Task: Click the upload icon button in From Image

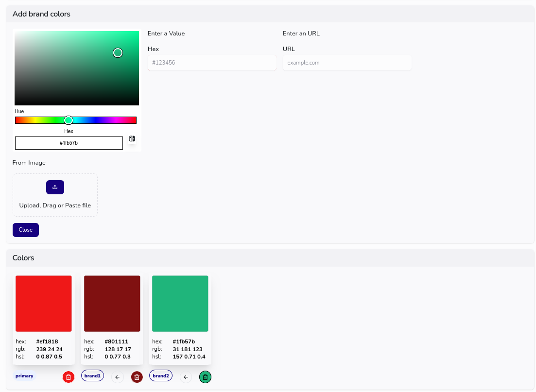Action: 55,187
